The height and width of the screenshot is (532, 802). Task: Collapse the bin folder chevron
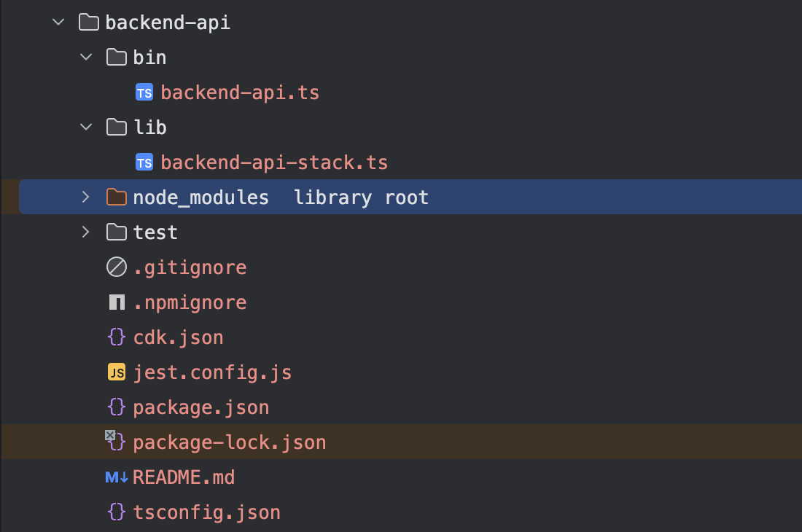(x=86, y=58)
